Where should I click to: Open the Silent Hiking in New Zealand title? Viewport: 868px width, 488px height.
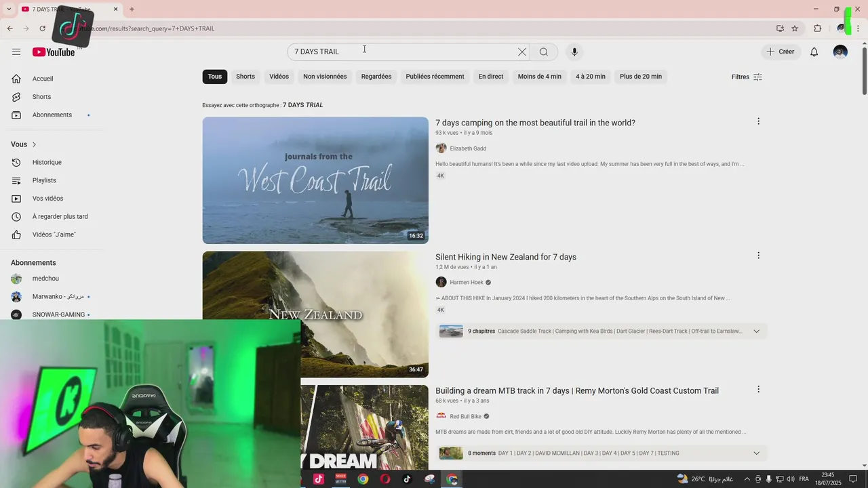point(506,257)
